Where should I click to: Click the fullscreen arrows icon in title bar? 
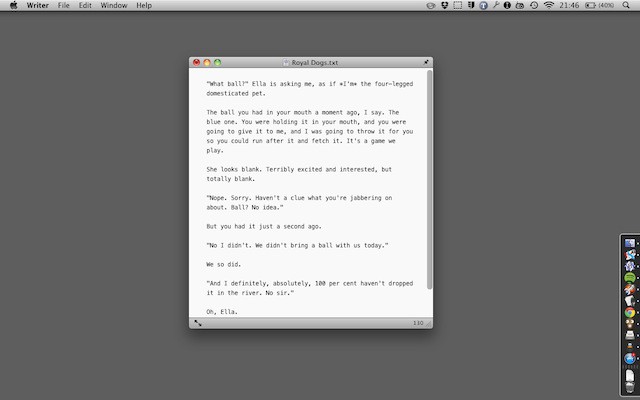[x=427, y=62]
